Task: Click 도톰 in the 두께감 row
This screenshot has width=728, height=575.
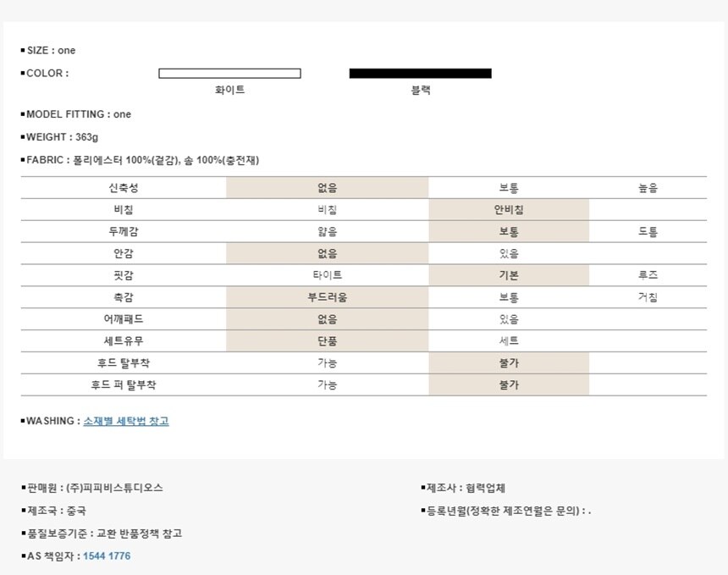Action: pyautogui.click(x=648, y=232)
